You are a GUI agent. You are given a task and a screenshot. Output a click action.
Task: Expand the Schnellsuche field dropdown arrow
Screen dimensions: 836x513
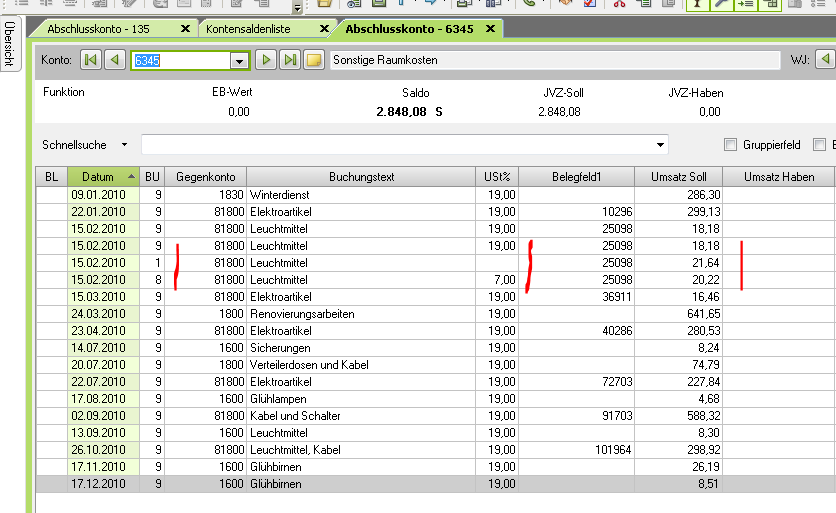[660, 145]
